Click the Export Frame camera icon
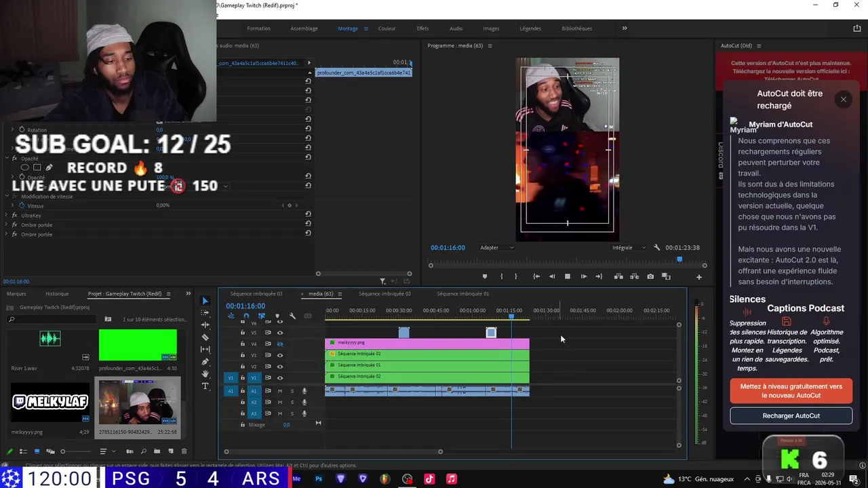 (650, 277)
